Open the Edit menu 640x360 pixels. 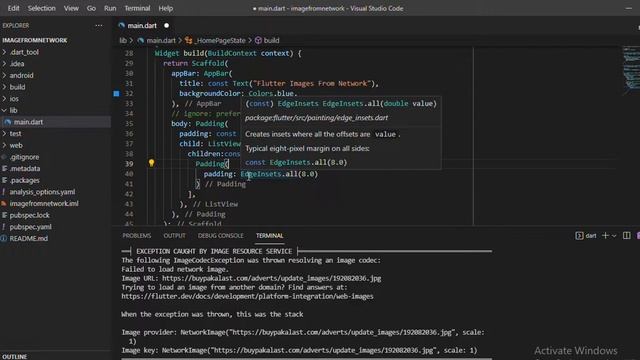(13, 8)
